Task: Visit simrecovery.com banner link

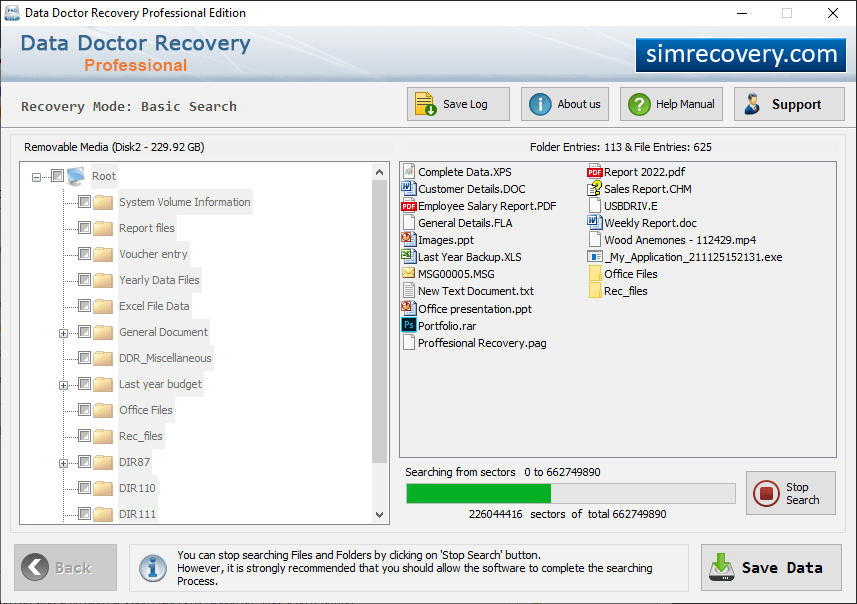Action: pos(741,55)
